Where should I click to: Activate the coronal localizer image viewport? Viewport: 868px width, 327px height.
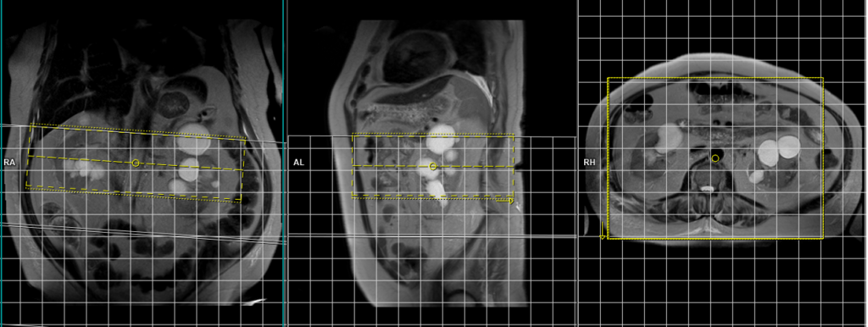(x=142, y=163)
